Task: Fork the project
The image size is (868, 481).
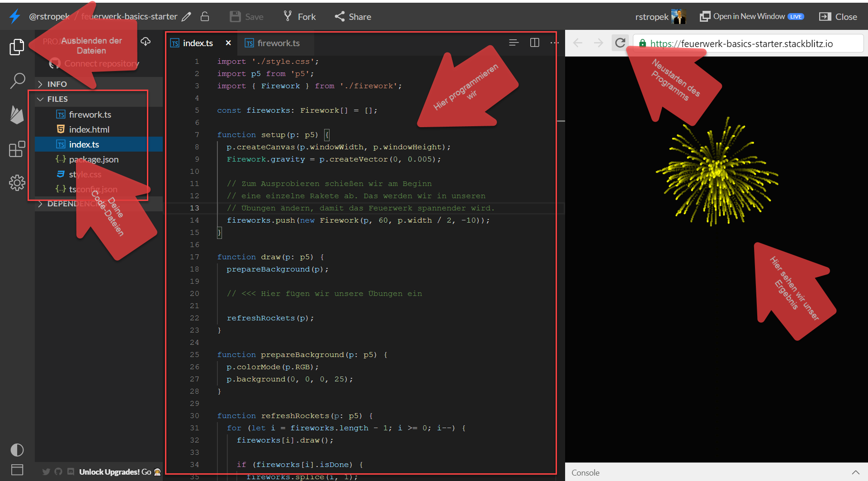Action: [299, 17]
